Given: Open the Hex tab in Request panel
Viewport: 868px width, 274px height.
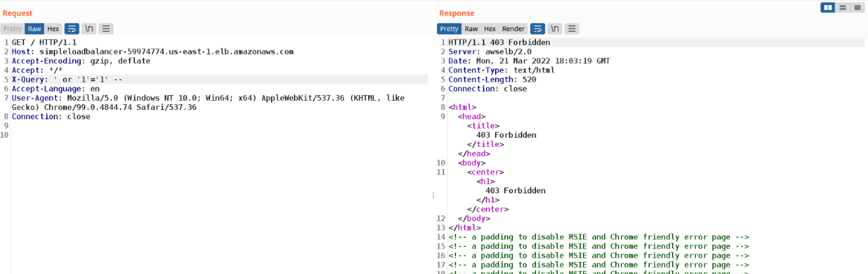Looking at the screenshot, I should click(x=53, y=29).
